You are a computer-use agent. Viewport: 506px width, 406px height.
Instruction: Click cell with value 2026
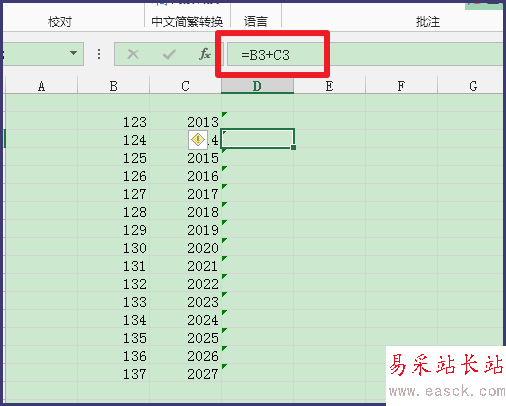pos(185,355)
